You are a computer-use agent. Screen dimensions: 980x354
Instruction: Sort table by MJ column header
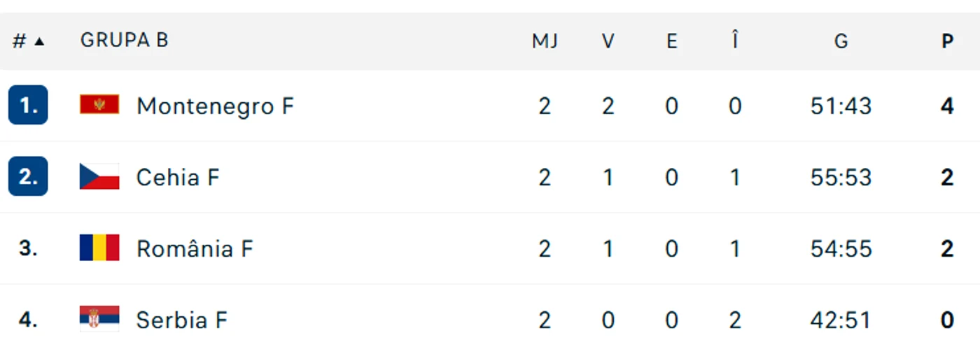pos(545,41)
